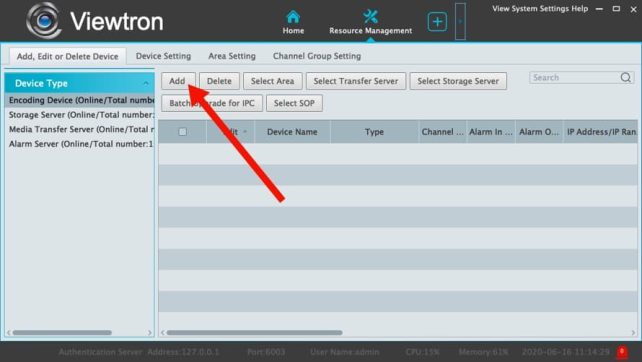Click the IP Address/IP Range column header
The width and height of the screenshot is (642, 362).
[601, 132]
